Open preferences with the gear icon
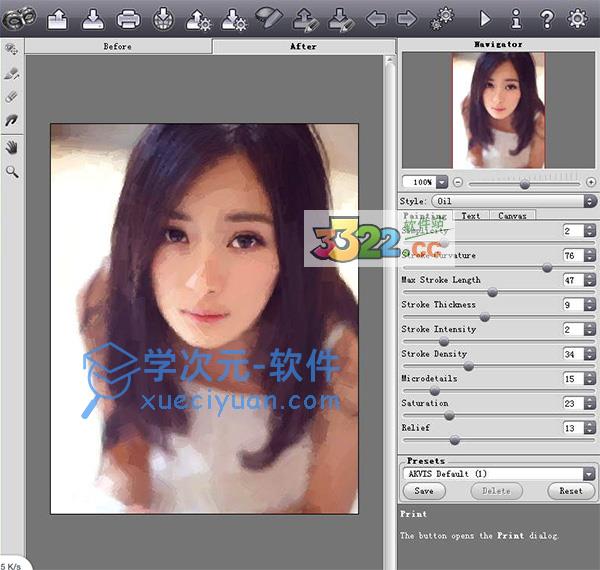Viewport: 600px width, 570px height. point(577,18)
